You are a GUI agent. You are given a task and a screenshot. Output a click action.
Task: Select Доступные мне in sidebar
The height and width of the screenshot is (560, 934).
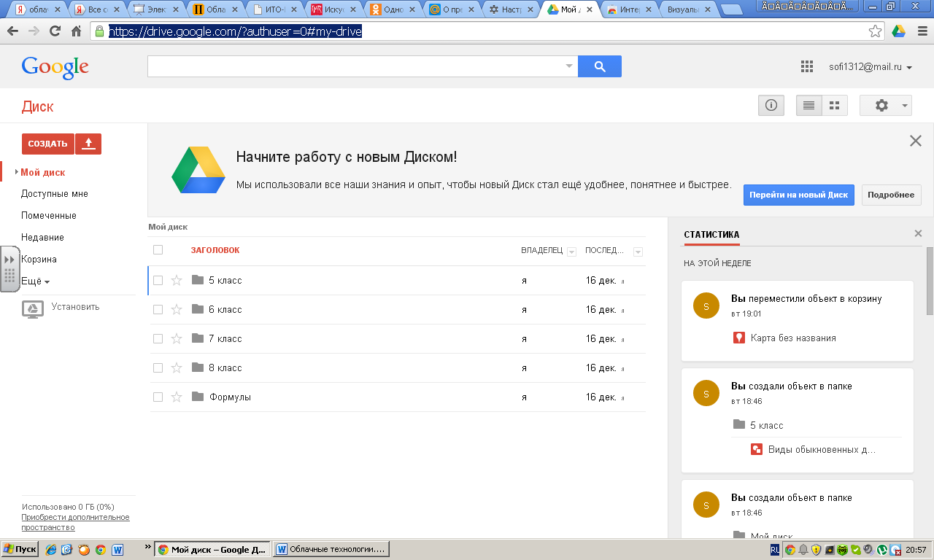tap(54, 194)
